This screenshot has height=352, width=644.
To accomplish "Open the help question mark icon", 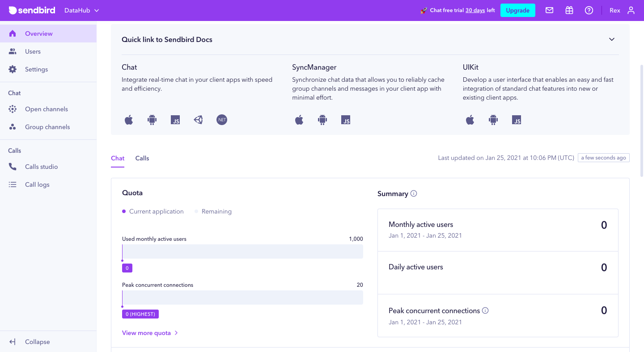I will coord(589,10).
